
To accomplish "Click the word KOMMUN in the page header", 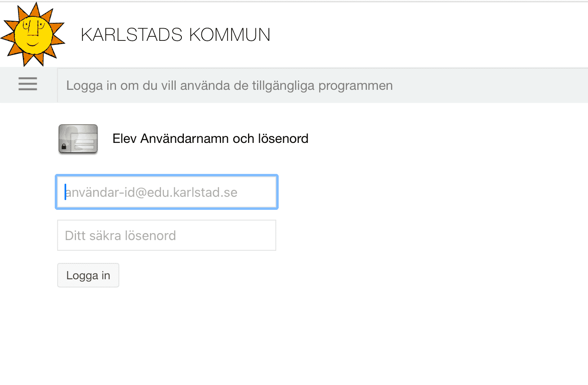I will 230,35.
